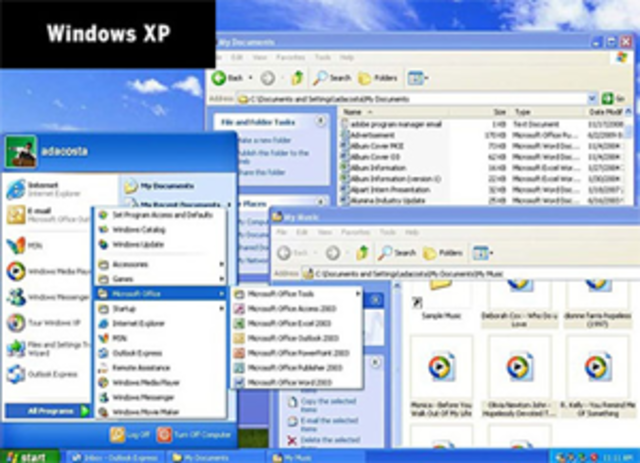The height and width of the screenshot is (463, 640).
Task: Click Delete the selected items link
Action: pyautogui.click(x=324, y=440)
